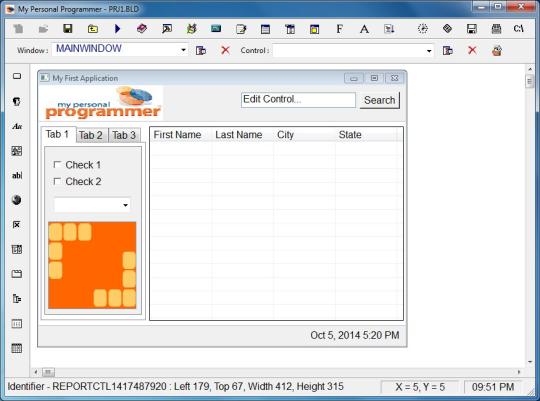Image resolution: width=540 pixels, height=401 pixels.
Task: Select the tab control tool in sidebar
Action: point(17,274)
